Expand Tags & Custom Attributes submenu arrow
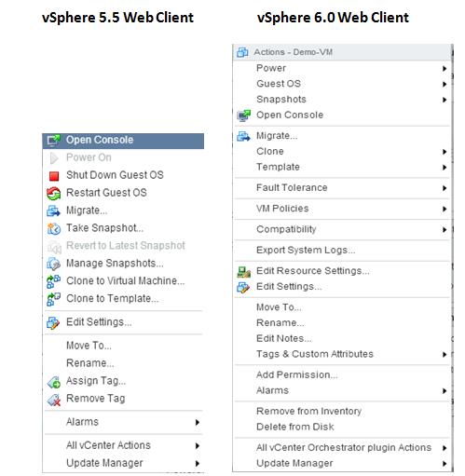This screenshot has height=476, width=465. (x=444, y=354)
